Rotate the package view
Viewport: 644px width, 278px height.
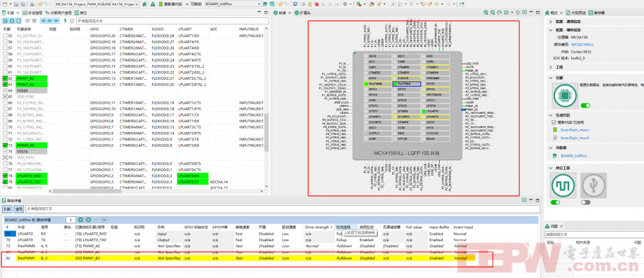[x=499, y=13]
